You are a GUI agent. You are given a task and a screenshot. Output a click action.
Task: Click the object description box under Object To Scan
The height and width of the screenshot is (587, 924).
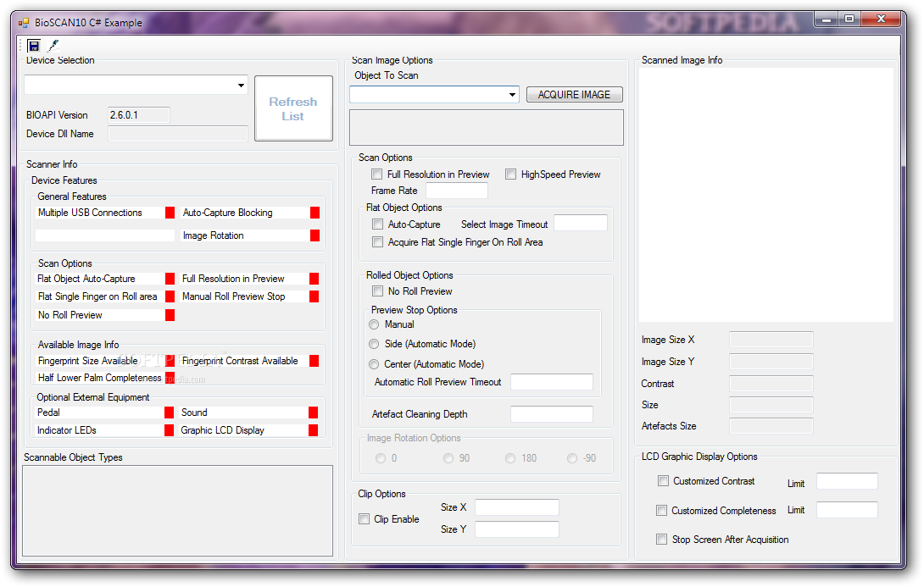pyautogui.click(x=487, y=127)
